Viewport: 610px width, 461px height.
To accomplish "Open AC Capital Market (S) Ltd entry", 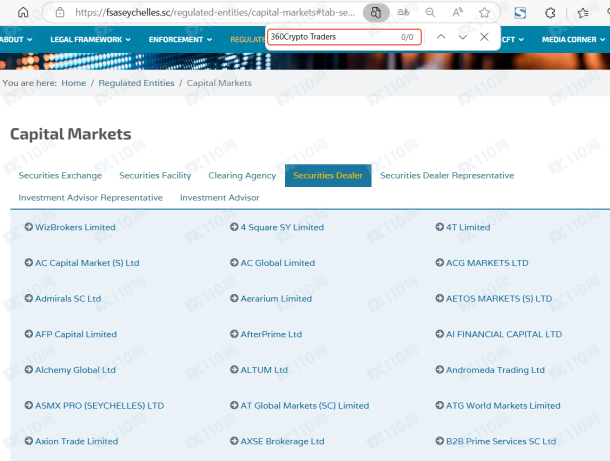I will (87, 263).
